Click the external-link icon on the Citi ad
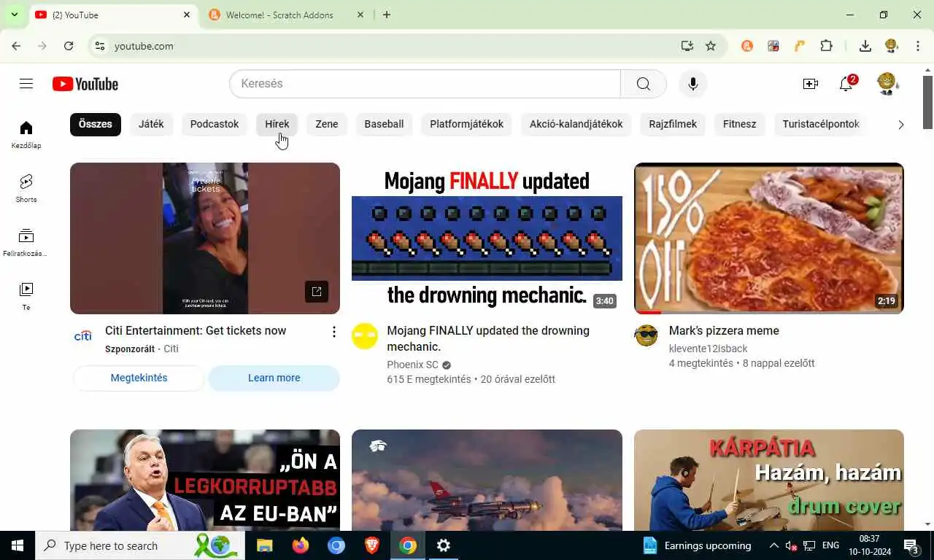The height and width of the screenshot is (560, 934). 317,292
